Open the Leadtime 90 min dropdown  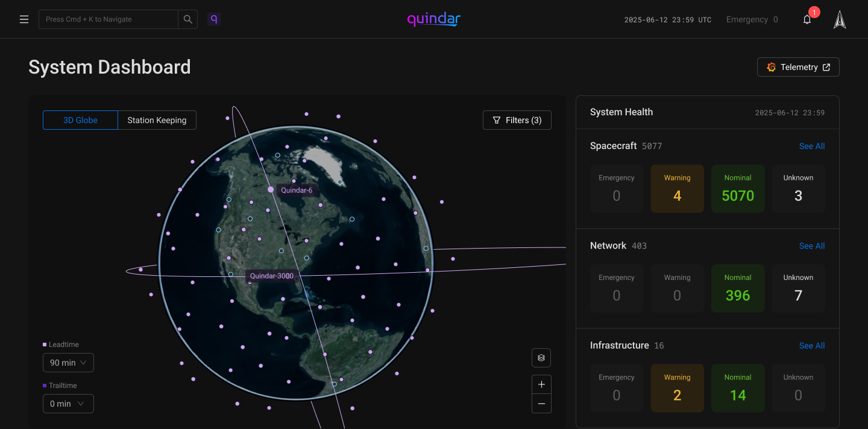coord(68,363)
